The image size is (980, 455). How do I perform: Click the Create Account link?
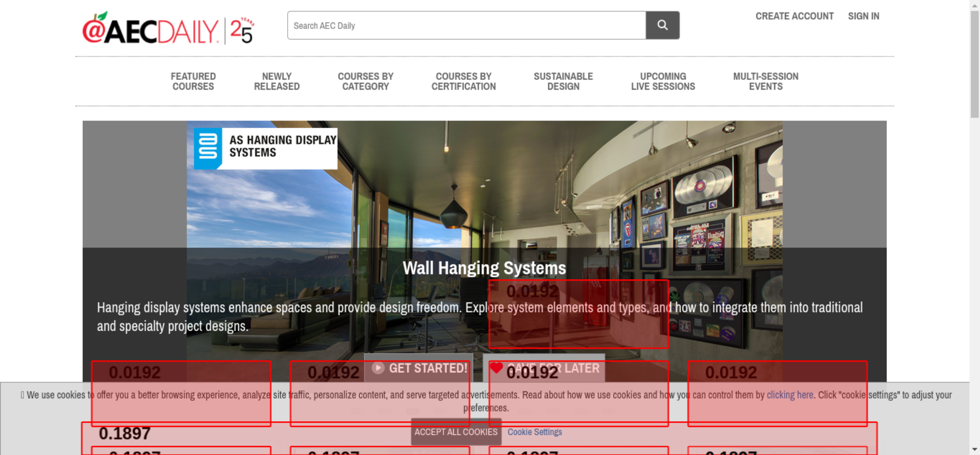(x=794, y=16)
